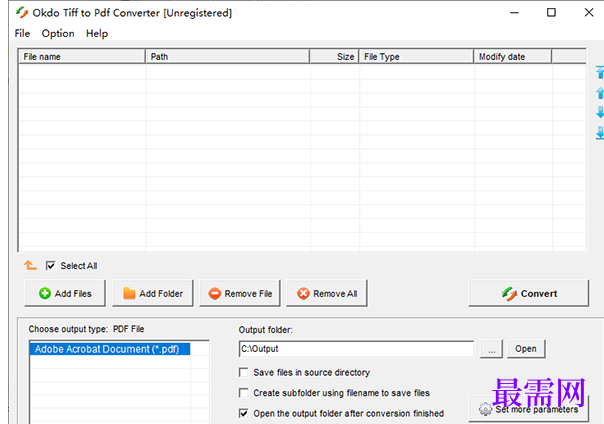Sort list by File Type column header
This screenshot has height=424, width=604.
tap(416, 57)
